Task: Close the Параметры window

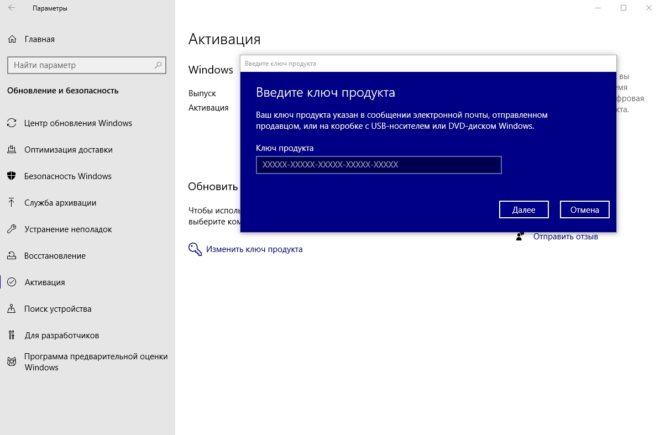Action: coord(649,8)
